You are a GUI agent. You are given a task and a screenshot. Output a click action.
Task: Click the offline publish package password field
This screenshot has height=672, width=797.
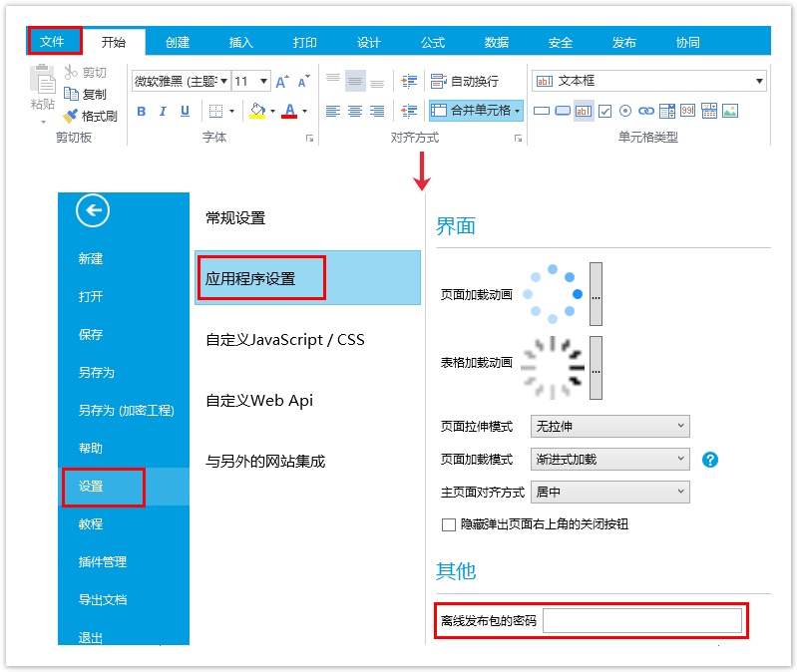tap(641, 621)
